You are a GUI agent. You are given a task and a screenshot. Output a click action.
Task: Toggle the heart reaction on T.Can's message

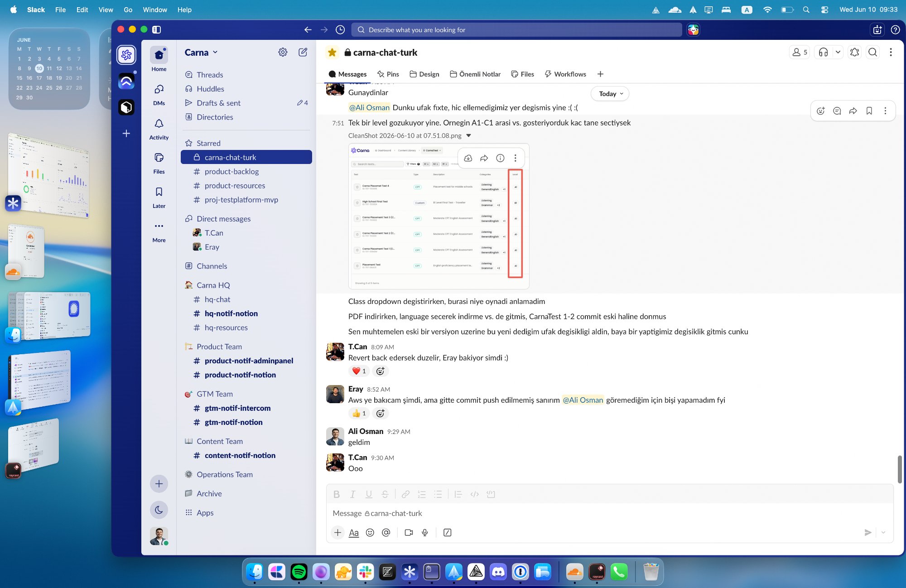[359, 371]
